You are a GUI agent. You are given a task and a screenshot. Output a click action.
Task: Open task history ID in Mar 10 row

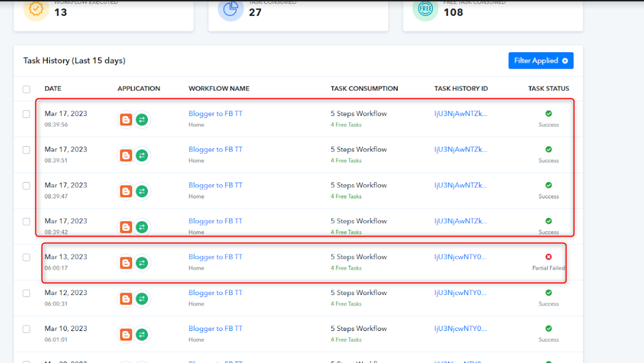point(461,328)
